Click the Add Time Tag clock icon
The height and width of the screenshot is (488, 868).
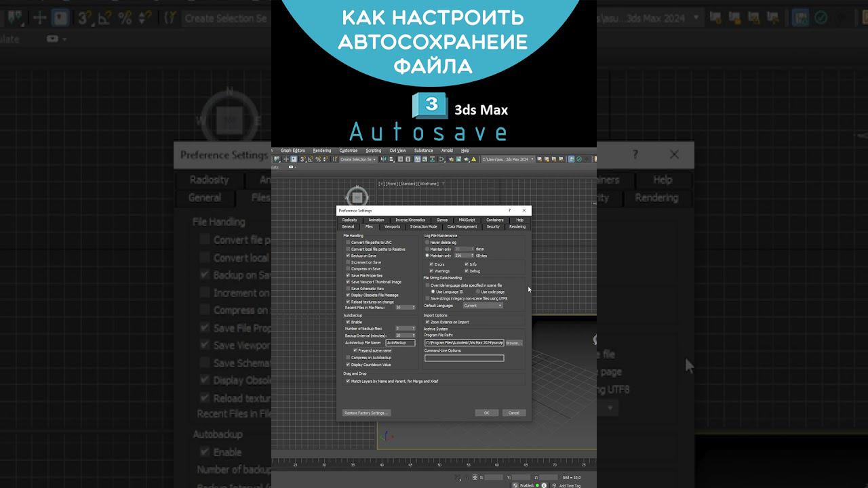coord(554,485)
